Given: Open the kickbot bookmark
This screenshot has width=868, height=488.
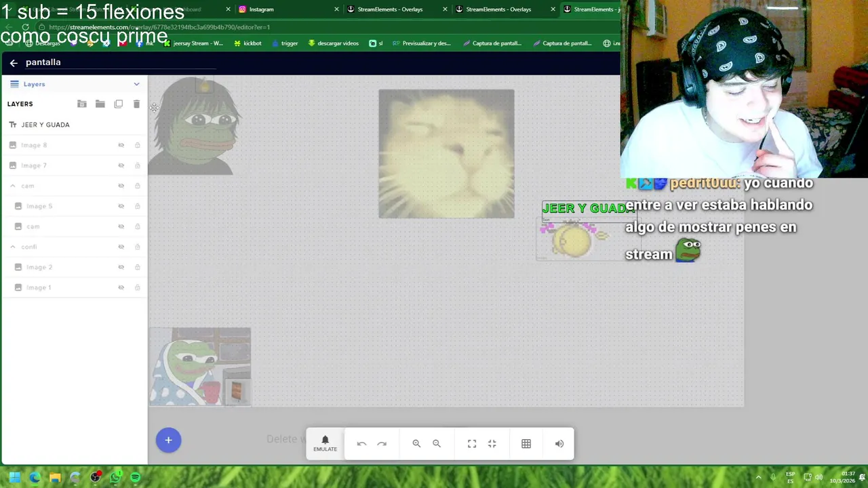Looking at the screenshot, I should pos(248,43).
